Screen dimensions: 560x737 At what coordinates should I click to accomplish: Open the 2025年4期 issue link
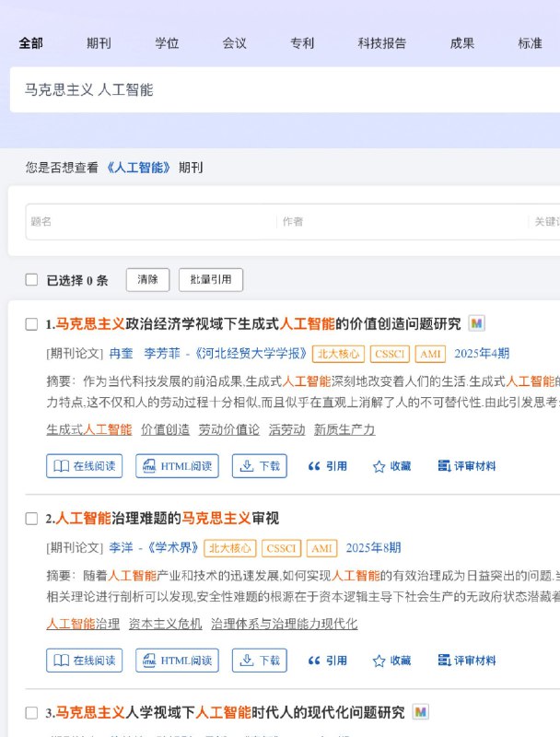[482, 354]
